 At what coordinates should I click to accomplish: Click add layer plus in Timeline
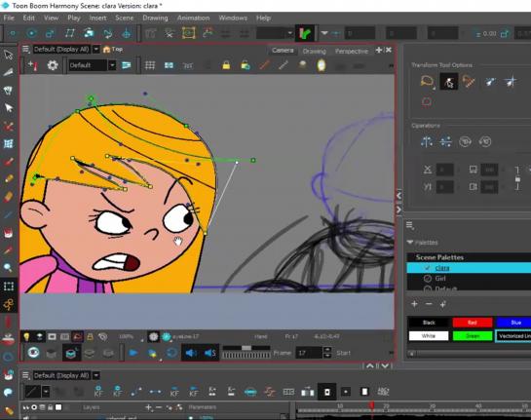(148, 407)
